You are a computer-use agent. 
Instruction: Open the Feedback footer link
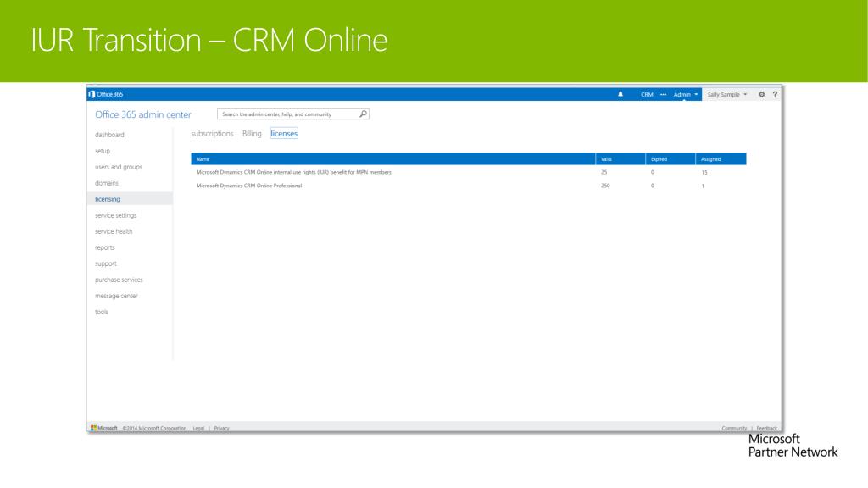766,428
